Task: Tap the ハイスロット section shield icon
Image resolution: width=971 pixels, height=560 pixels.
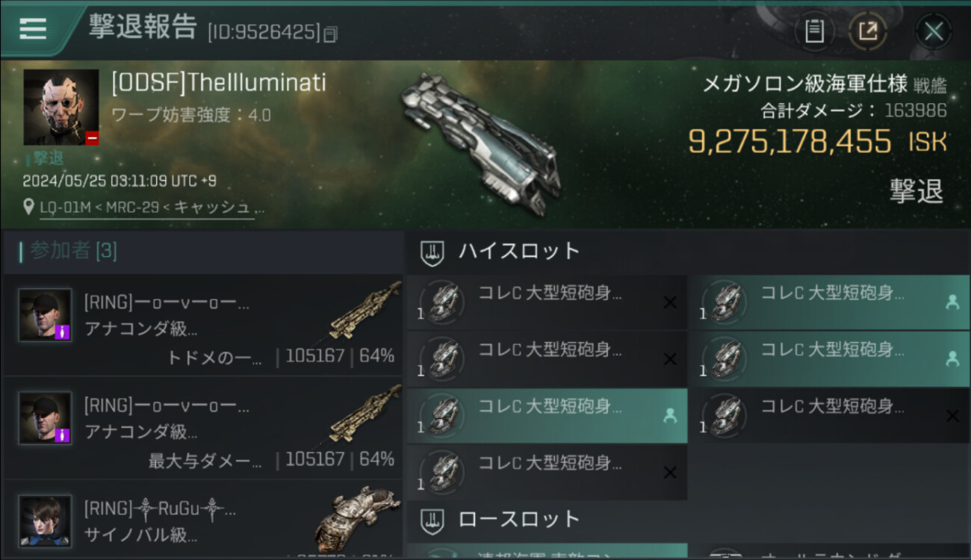Action: (432, 252)
